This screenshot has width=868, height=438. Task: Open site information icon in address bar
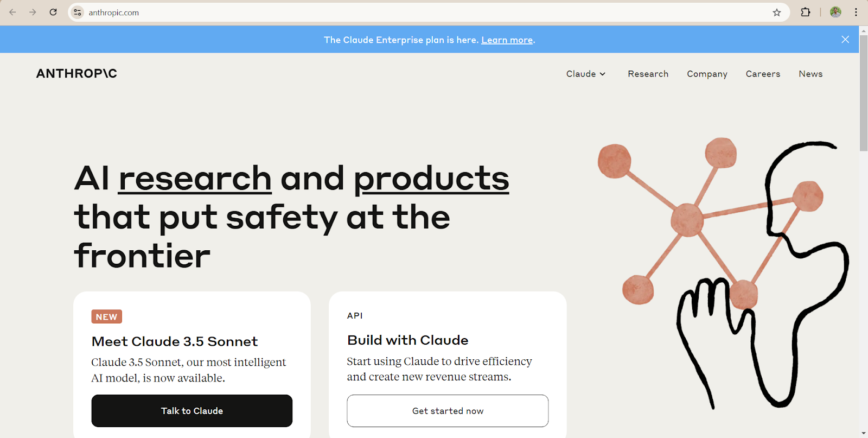click(x=78, y=12)
